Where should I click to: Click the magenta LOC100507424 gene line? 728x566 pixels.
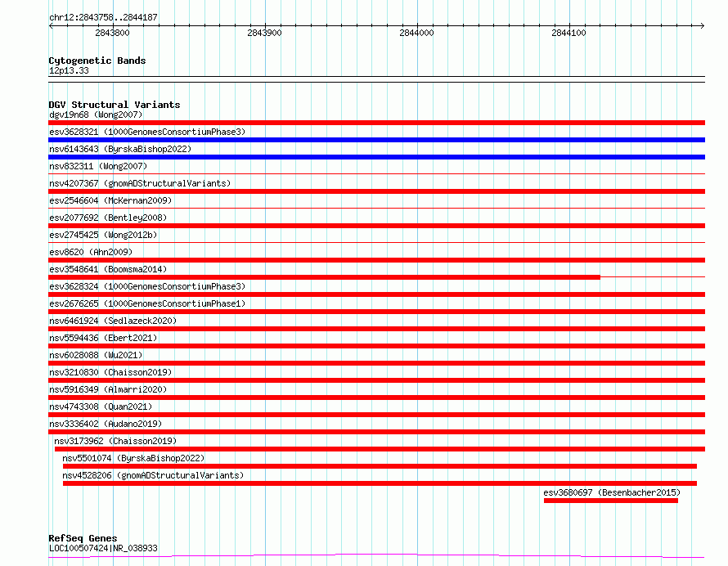(x=376, y=556)
